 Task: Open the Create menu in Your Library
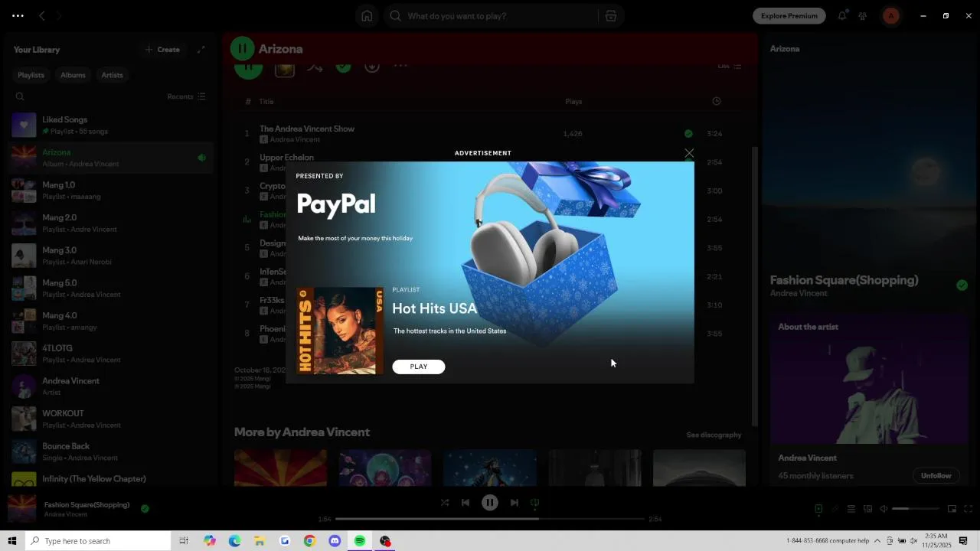click(162, 50)
